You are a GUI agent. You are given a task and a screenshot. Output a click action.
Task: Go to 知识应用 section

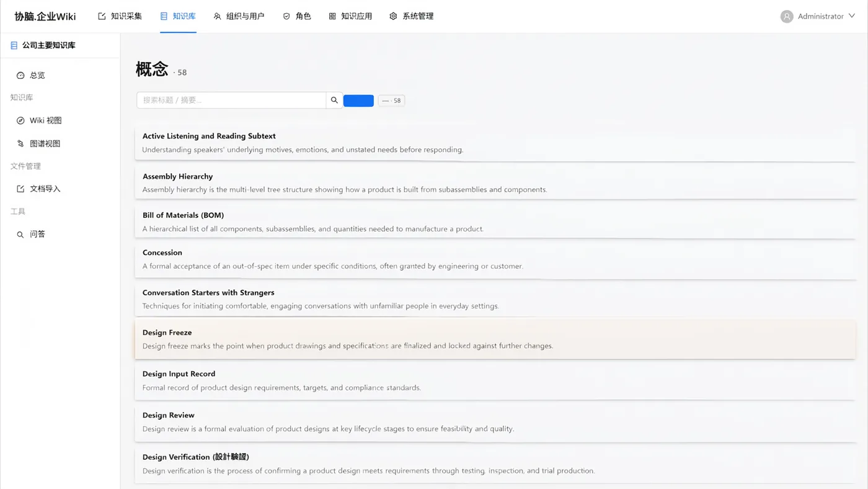click(x=350, y=16)
